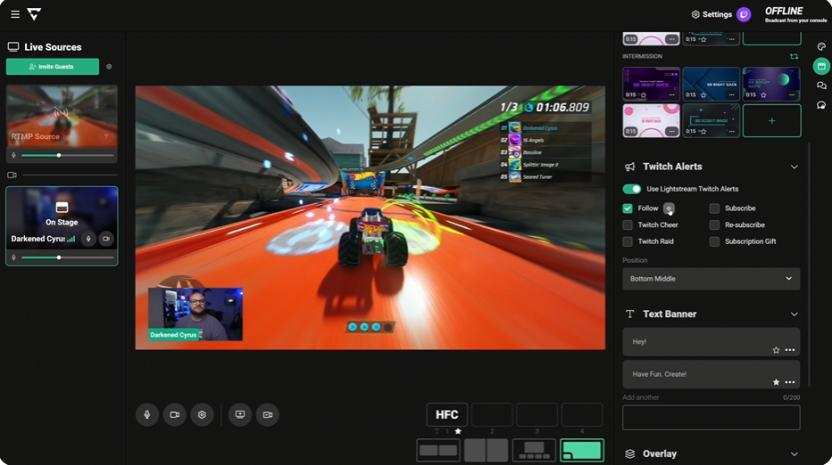Toggle Darkened Cyrus guest camera button
The height and width of the screenshot is (465, 832).
(106, 239)
